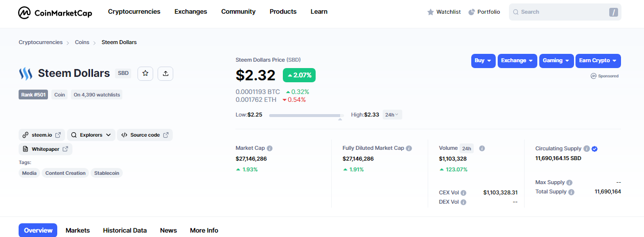The height and width of the screenshot is (237, 644).
Task: Click the DEX Vol info icon
Action: click(463, 202)
